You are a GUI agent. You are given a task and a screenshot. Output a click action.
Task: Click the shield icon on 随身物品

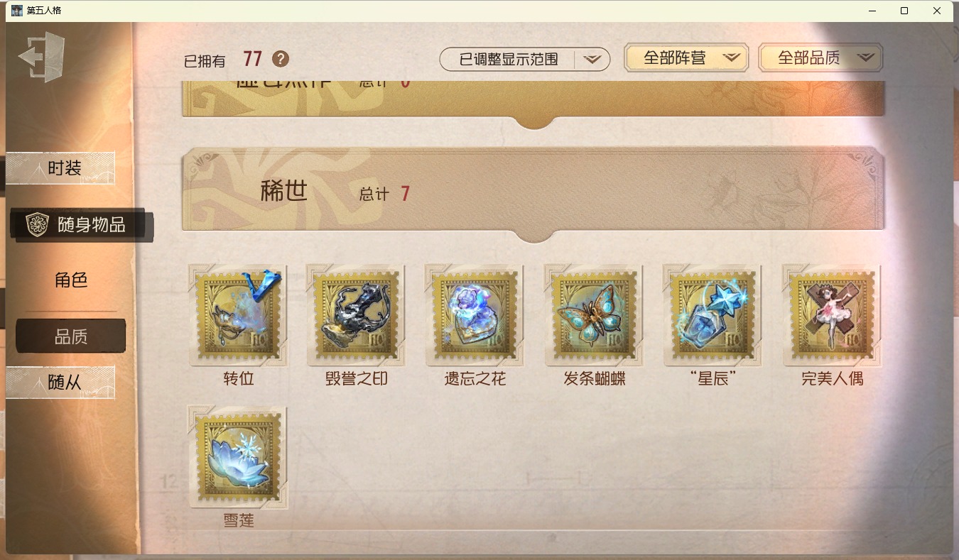pos(37,225)
